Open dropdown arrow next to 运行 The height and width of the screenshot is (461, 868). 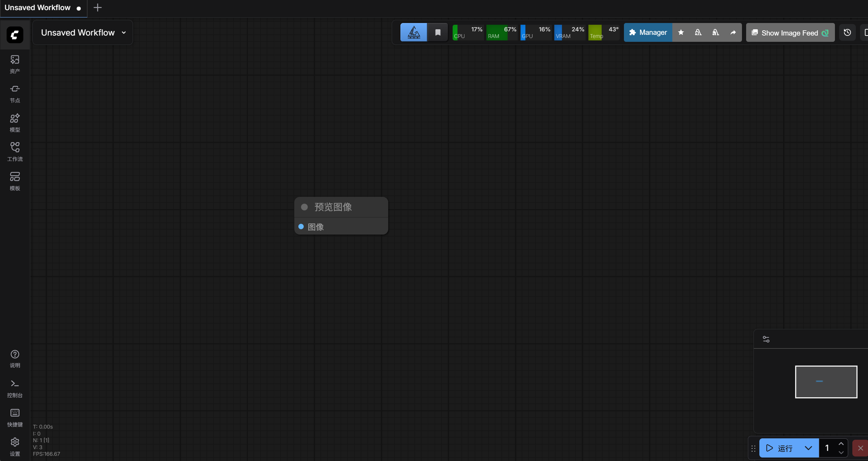pyautogui.click(x=808, y=448)
